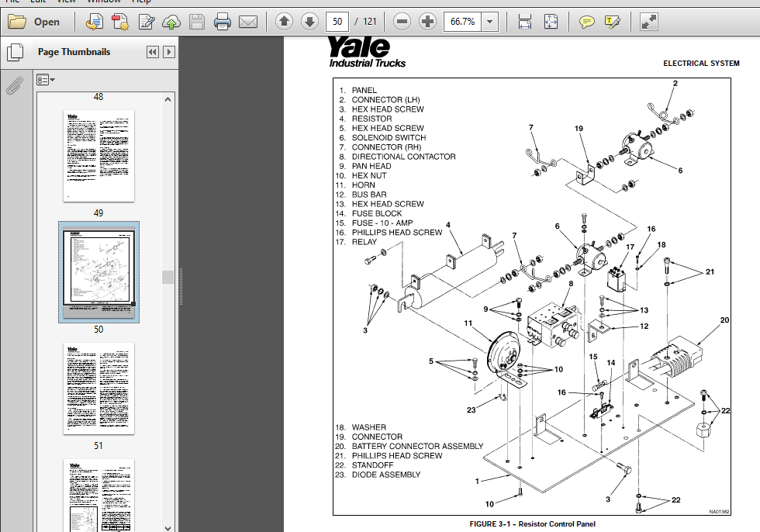This screenshot has height=532, width=760.
Task: Click the thumbnails scrollbar handle
Action: coord(168,277)
